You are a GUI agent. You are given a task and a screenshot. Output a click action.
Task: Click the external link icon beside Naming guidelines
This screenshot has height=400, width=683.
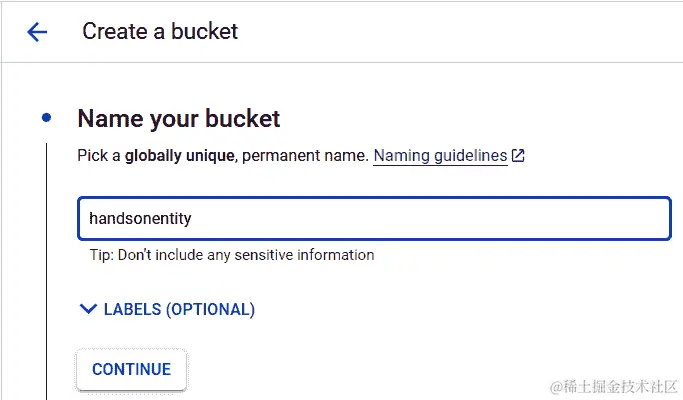(518, 157)
